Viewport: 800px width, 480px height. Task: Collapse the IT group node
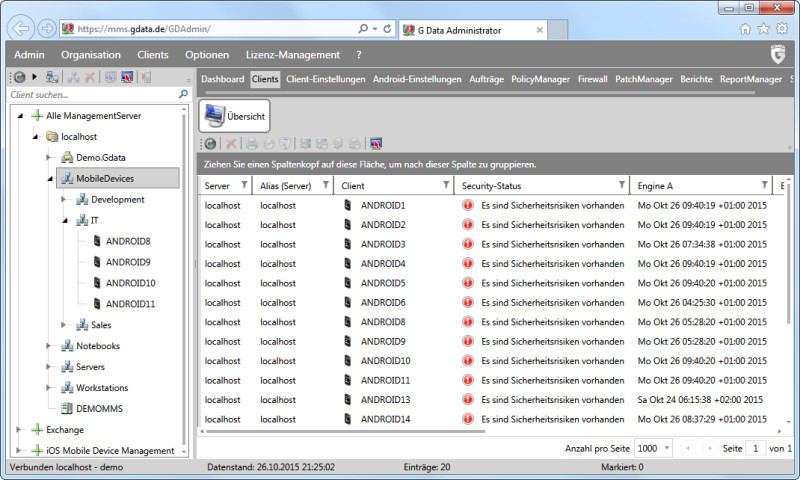65,220
